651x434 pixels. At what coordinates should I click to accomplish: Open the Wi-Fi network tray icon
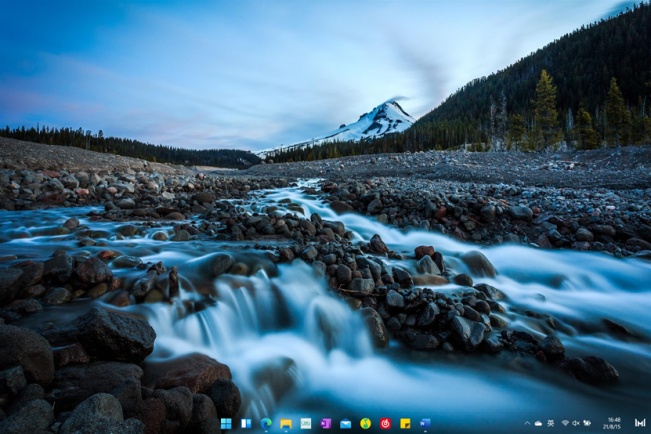[564, 423]
